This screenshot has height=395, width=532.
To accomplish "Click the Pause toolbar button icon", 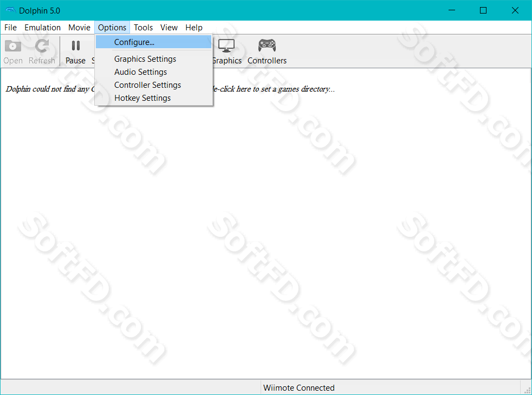I will pyautogui.click(x=75, y=46).
